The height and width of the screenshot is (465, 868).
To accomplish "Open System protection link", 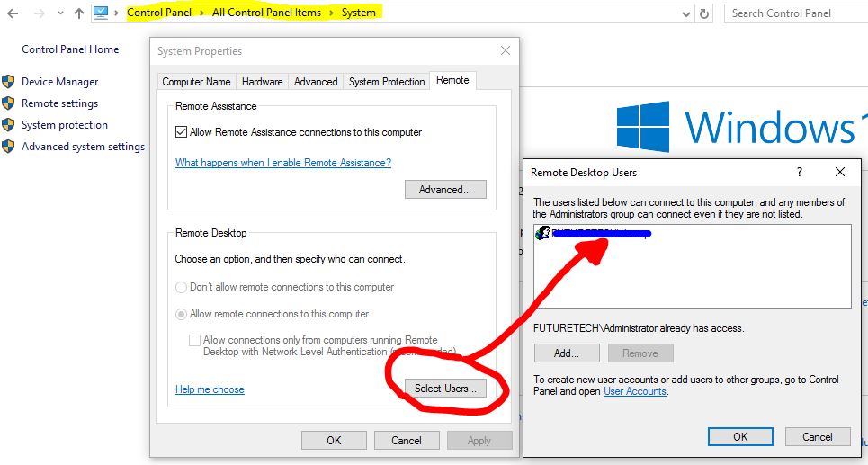I will point(65,124).
